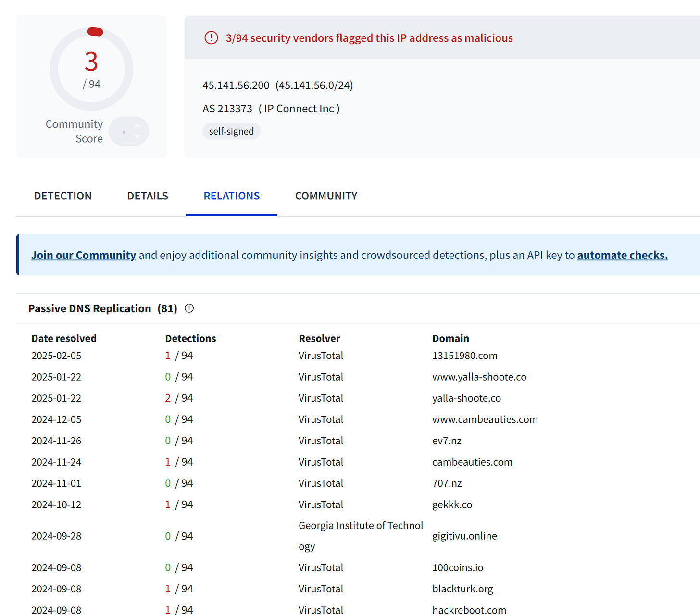Open the domain cambeauties.com

(472, 462)
